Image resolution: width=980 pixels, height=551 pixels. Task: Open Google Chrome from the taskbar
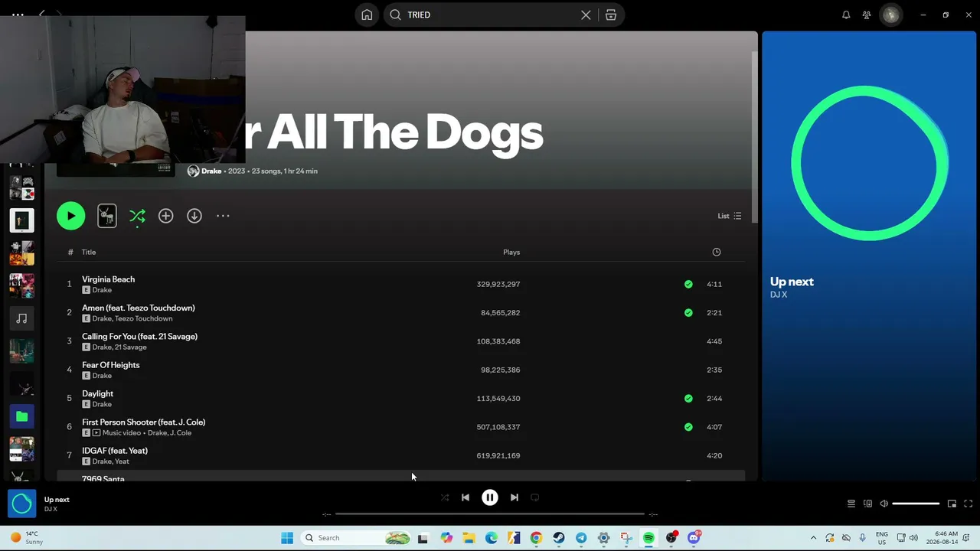[536, 538]
